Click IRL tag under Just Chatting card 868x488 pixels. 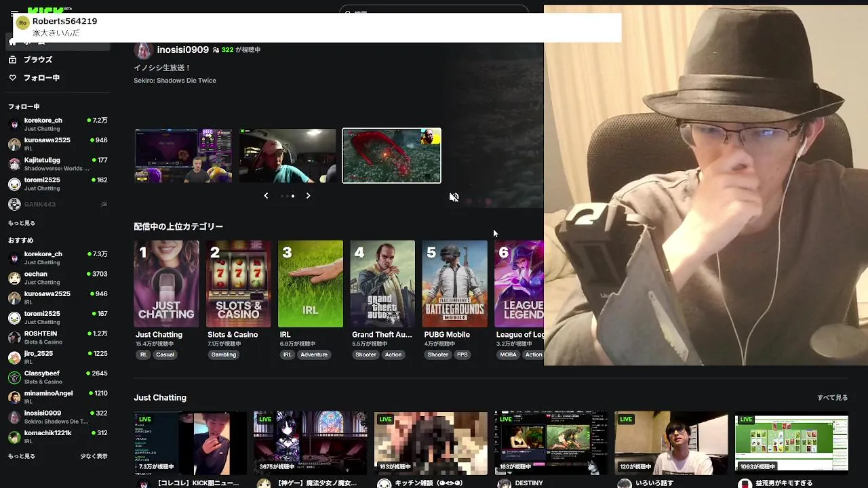click(x=143, y=354)
